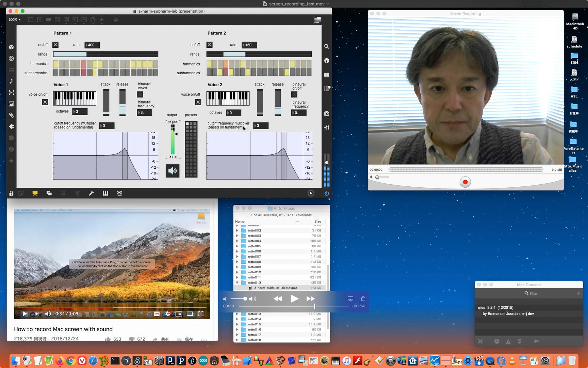This screenshot has height=368, width=588.
Task: Open the wrench debugging tool in Max toolbar
Action: [x=91, y=193]
